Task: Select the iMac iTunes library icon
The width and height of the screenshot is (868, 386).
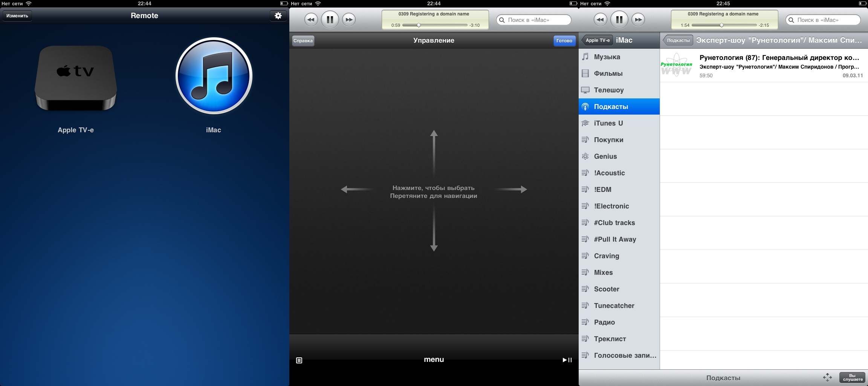Action: pyautogui.click(x=214, y=75)
